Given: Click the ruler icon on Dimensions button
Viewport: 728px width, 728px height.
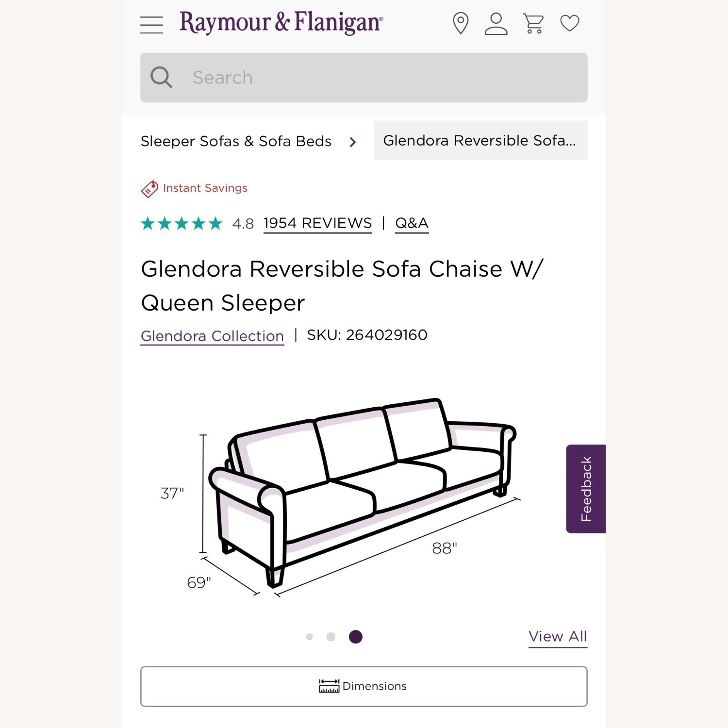Looking at the screenshot, I should click(328, 686).
